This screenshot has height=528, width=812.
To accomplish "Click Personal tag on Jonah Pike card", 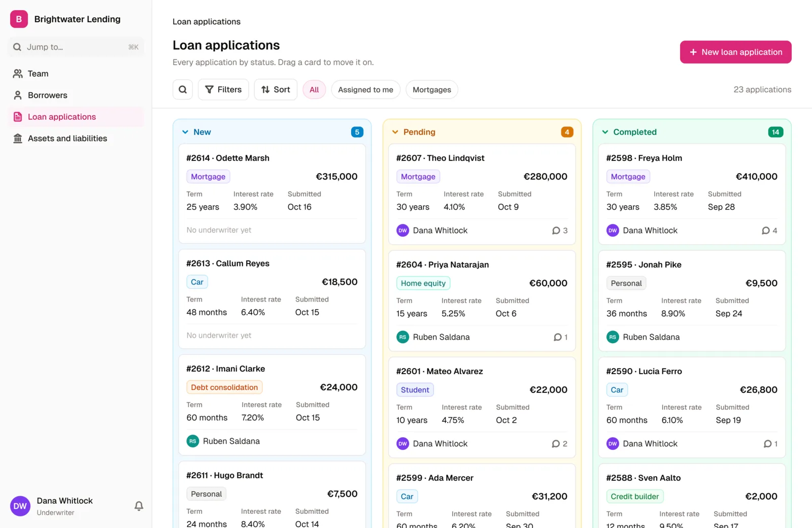I will [626, 283].
